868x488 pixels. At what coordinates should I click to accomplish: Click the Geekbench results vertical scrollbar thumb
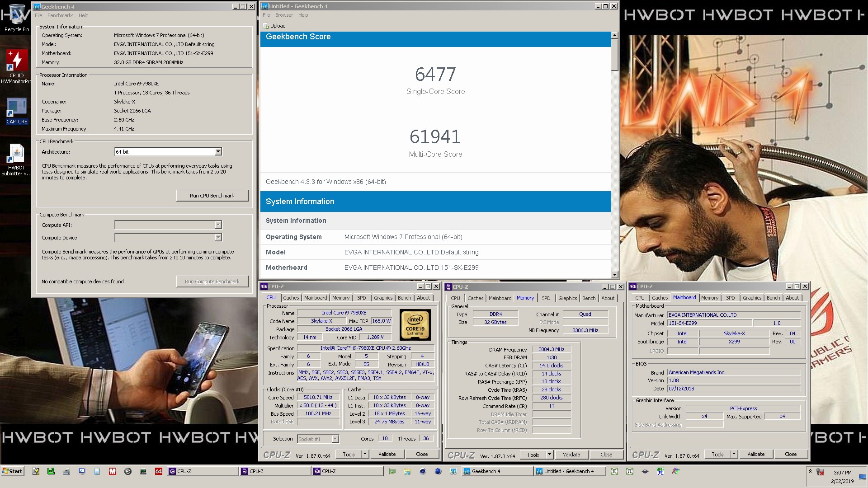614,55
